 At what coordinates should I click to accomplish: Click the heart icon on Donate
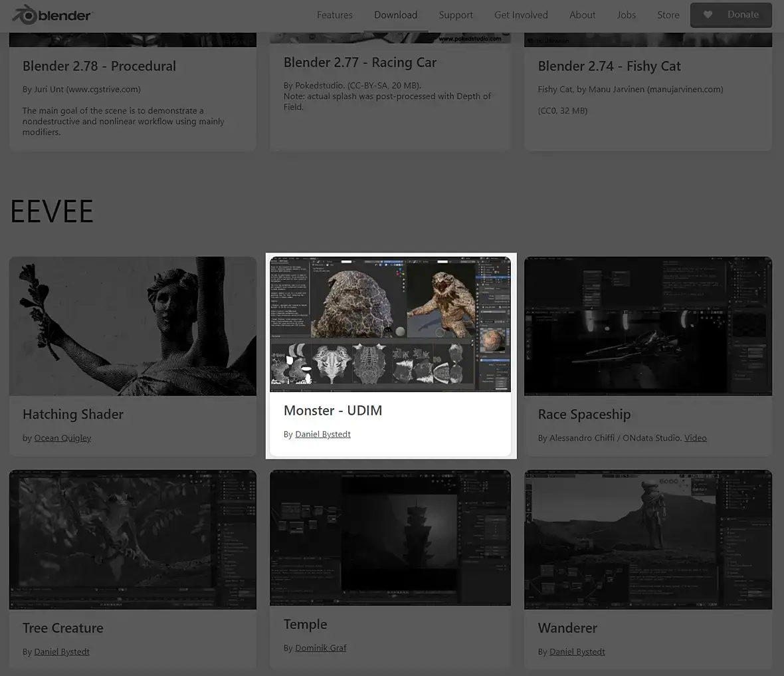coord(708,15)
